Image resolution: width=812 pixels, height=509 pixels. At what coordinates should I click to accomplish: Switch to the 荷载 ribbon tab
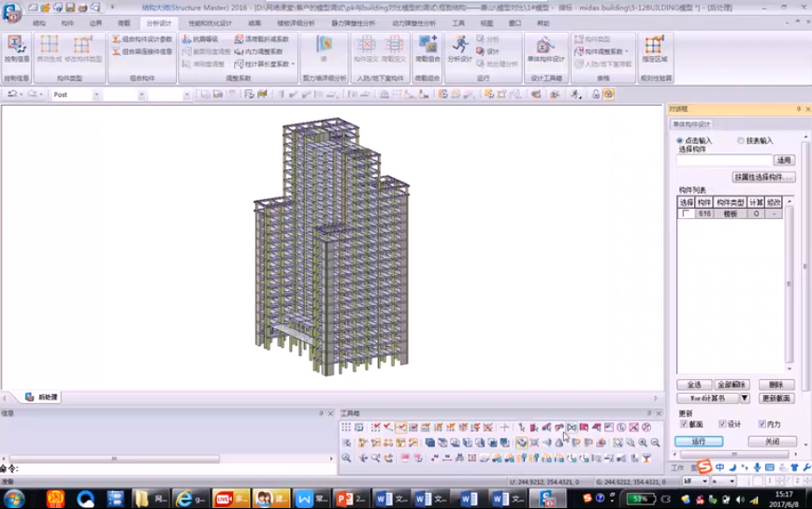(x=123, y=23)
